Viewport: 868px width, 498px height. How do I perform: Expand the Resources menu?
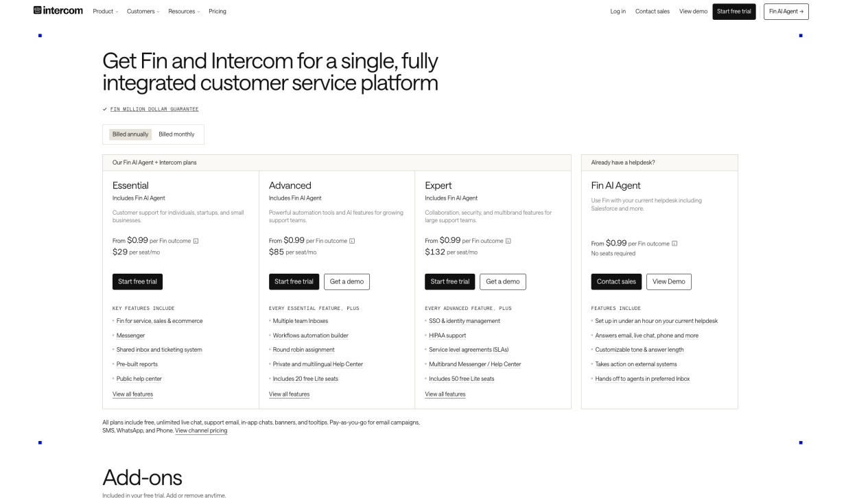tap(184, 12)
